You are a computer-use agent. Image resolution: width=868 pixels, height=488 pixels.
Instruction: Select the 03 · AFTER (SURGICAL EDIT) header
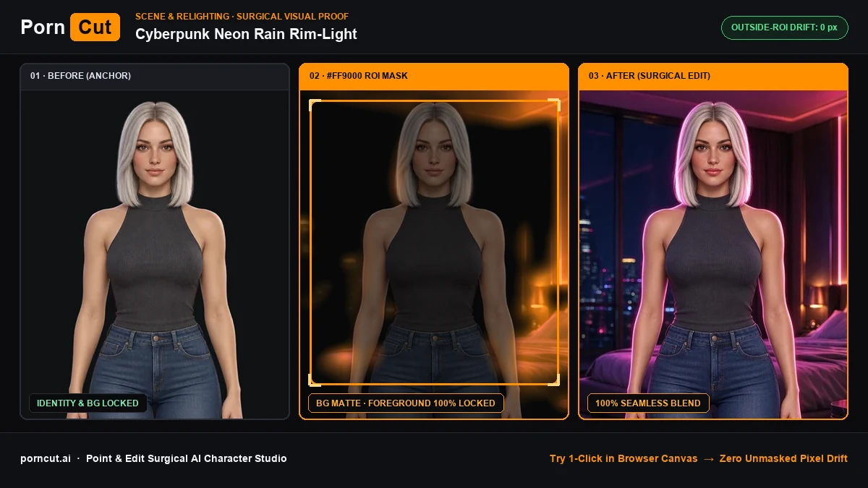pos(713,76)
